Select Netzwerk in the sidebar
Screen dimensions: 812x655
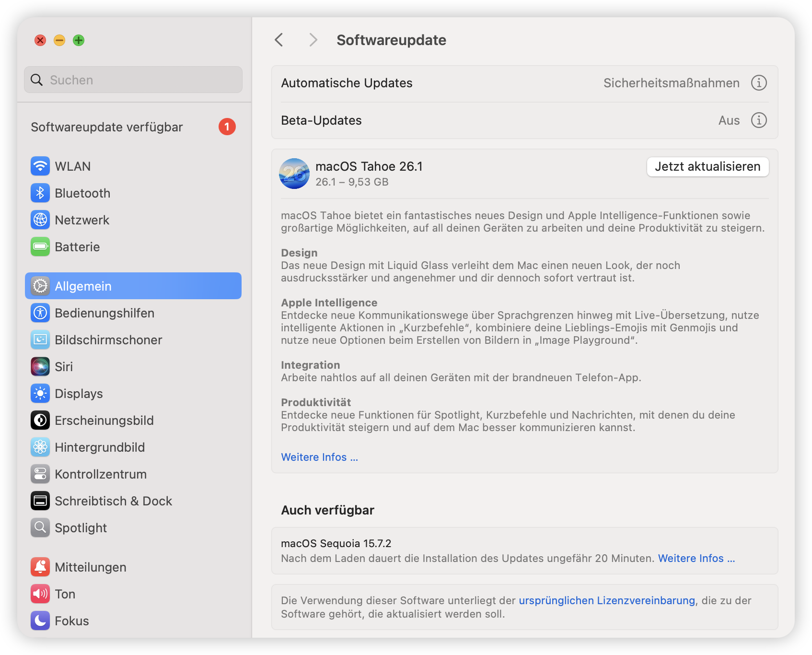(133, 220)
